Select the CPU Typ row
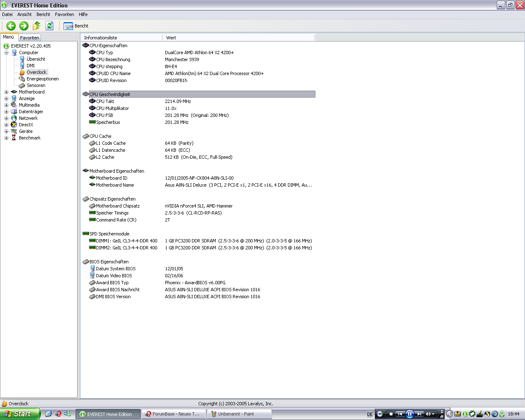The image size is (525, 420). [199, 52]
